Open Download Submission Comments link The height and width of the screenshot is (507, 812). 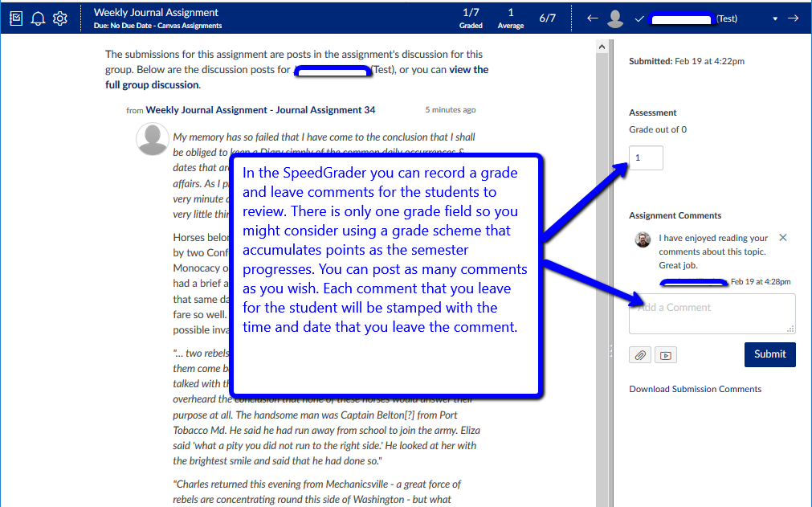point(695,389)
